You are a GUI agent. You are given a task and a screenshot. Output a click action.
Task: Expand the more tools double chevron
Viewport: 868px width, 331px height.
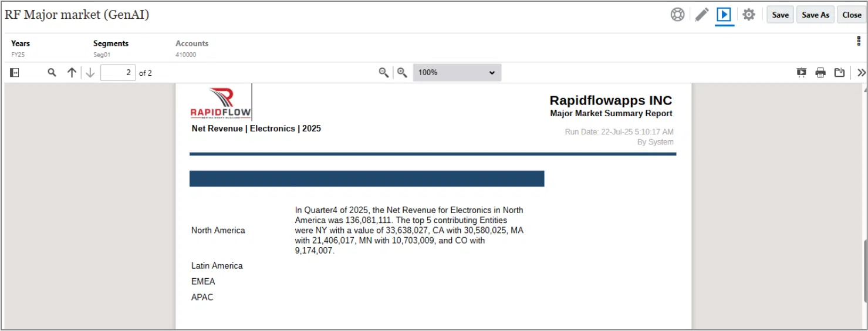click(x=861, y=73)
